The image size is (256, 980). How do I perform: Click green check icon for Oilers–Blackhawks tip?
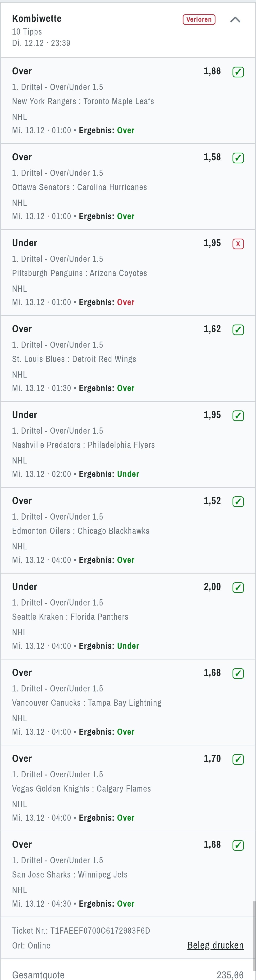pos(238,502)
